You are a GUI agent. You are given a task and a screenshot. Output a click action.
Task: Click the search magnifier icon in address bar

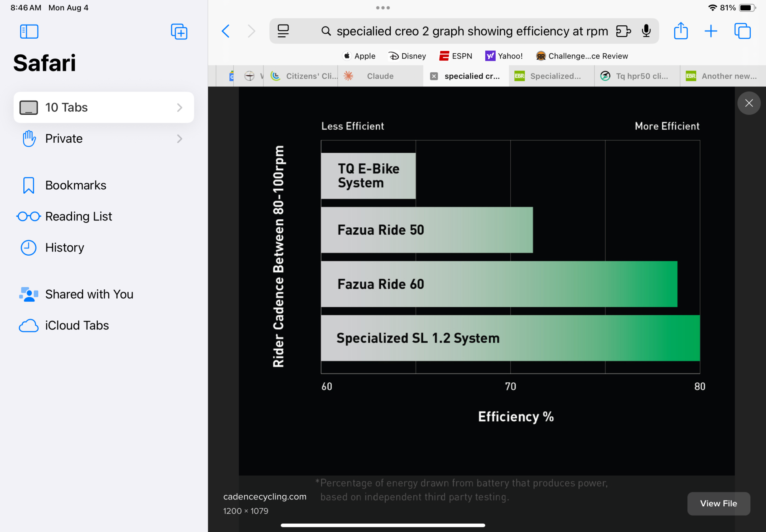point(326,31)
